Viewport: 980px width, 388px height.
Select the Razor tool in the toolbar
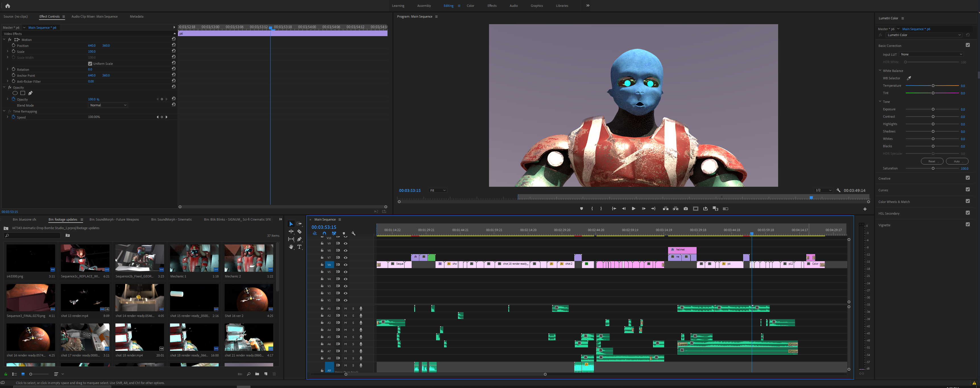[299, 231]
